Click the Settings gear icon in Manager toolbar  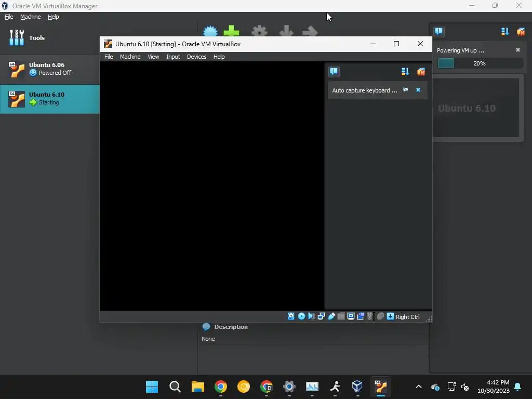[259, 31]
